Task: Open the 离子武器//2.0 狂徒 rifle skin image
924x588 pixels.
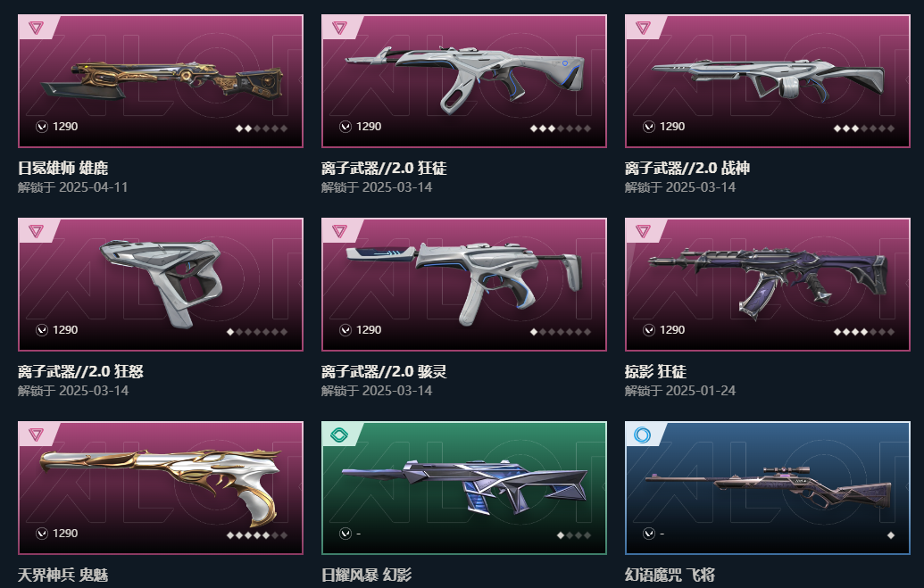Action: (464, 79)
